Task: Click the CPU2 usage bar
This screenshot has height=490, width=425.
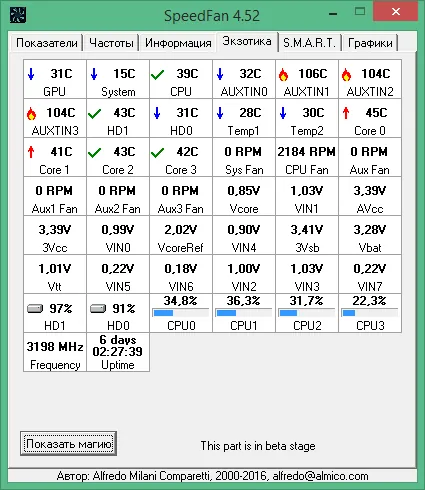Action: click(307, 313)
